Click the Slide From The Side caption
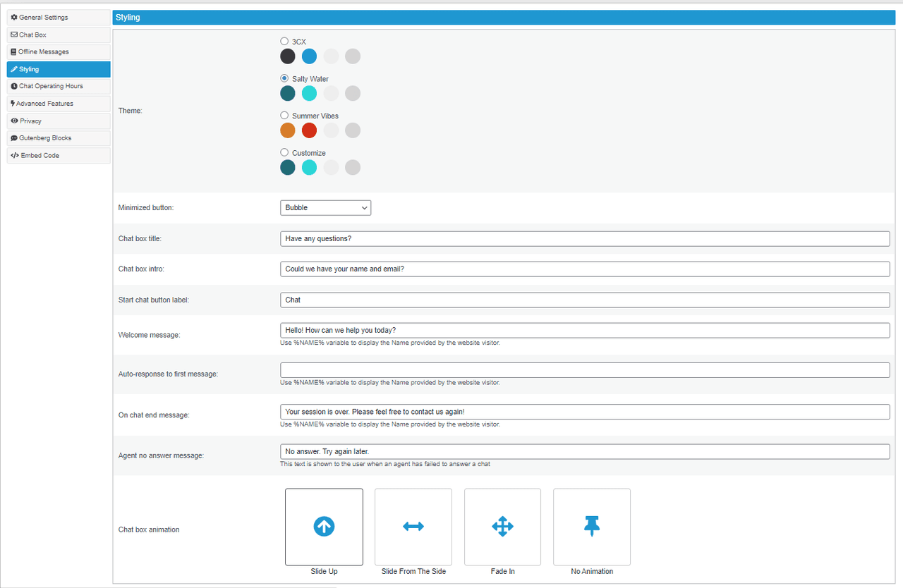Screen dimensions: 903x588 pos(413,571)
